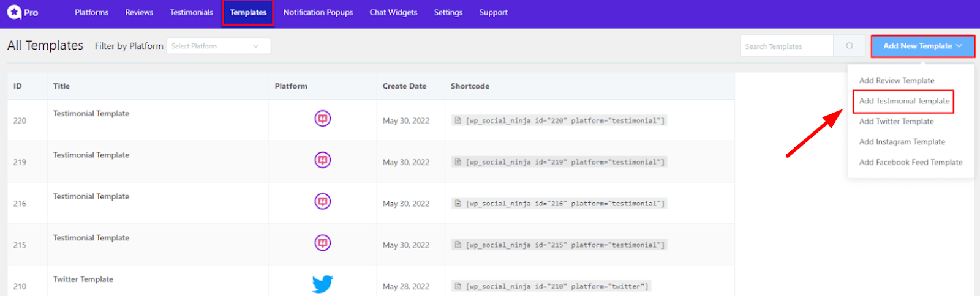Click the search magnifier icon button
980x296 pixels.
click(x=850, y=46)
